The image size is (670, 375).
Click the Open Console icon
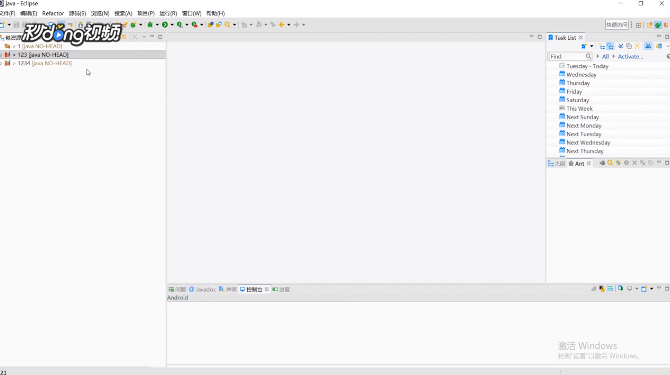coord(644,289)
